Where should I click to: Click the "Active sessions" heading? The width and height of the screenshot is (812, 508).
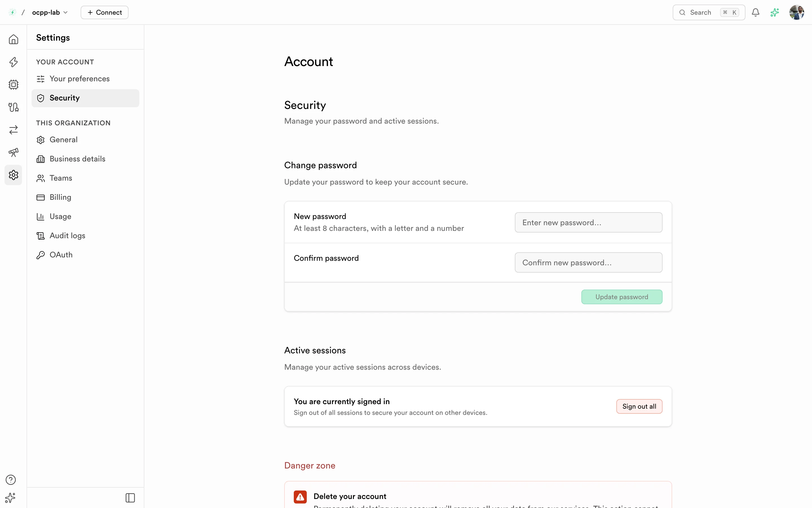pyautogui.click(x=315, y=351)
